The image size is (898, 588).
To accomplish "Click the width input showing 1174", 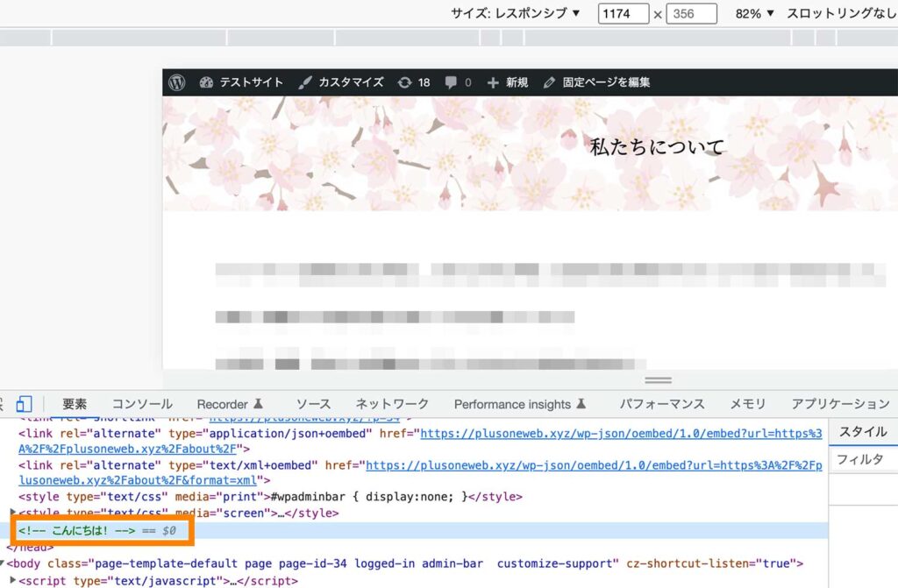I will [x=623, y=14].
